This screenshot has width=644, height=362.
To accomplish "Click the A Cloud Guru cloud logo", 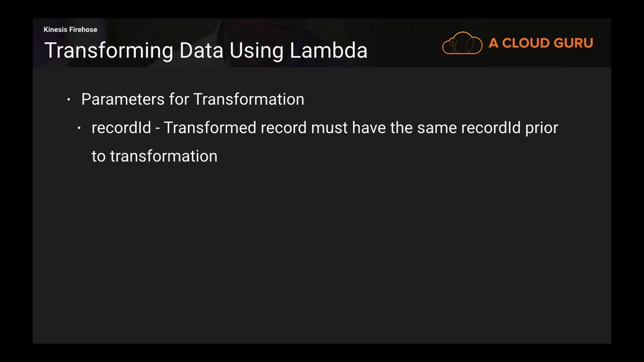I will click(462, 43).
